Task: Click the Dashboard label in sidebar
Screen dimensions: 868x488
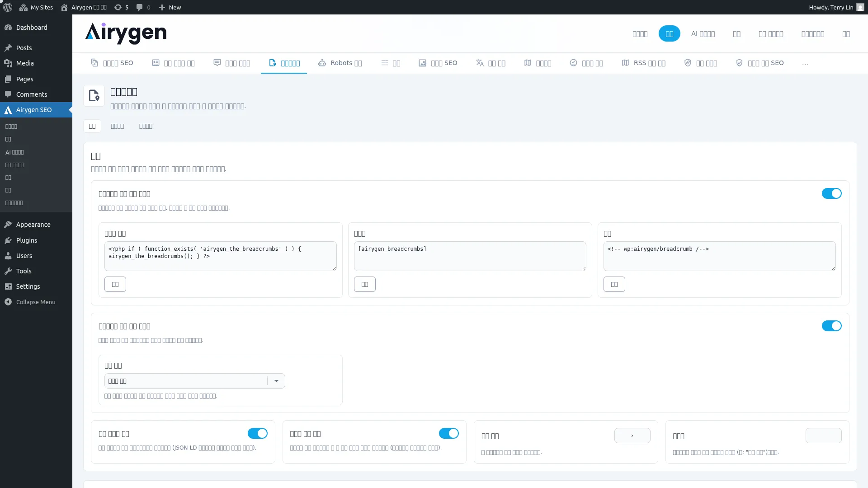Action: (x=32, y=28)
